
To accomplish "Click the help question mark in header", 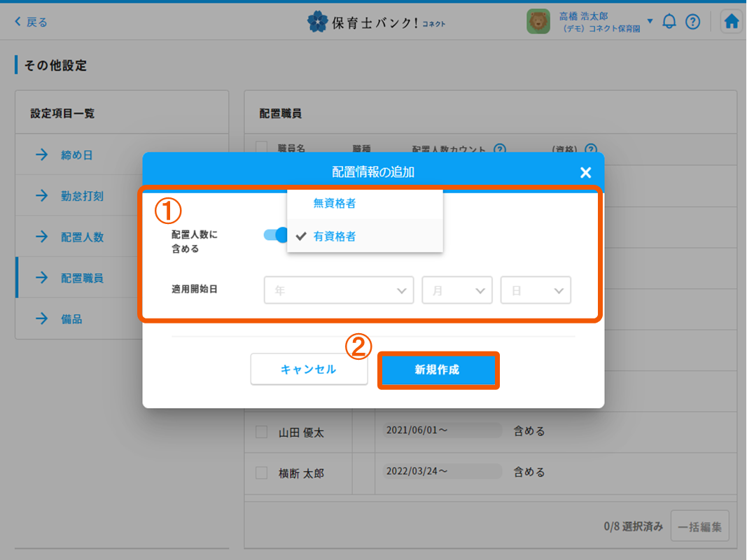I will [692, 22].
